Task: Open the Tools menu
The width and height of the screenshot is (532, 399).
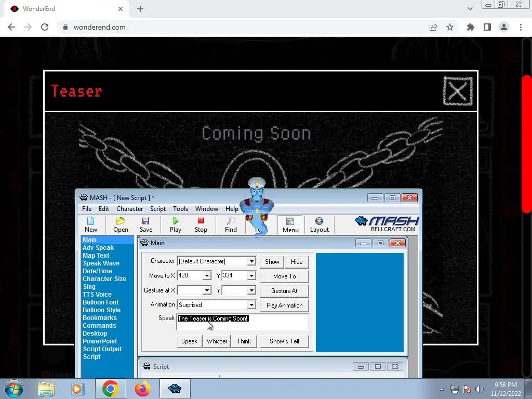Action: 180,209
